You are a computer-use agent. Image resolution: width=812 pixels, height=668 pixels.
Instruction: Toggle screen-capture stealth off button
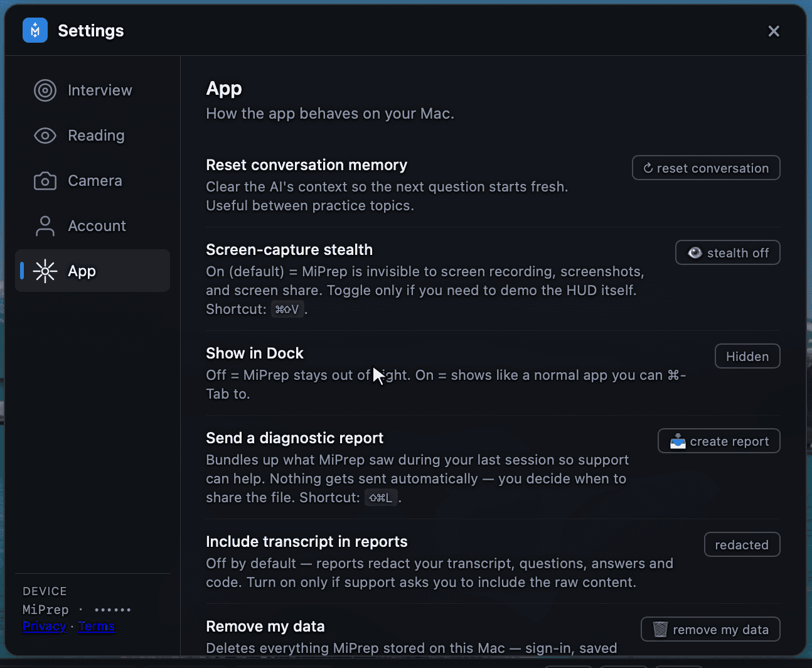coord(728,252)
